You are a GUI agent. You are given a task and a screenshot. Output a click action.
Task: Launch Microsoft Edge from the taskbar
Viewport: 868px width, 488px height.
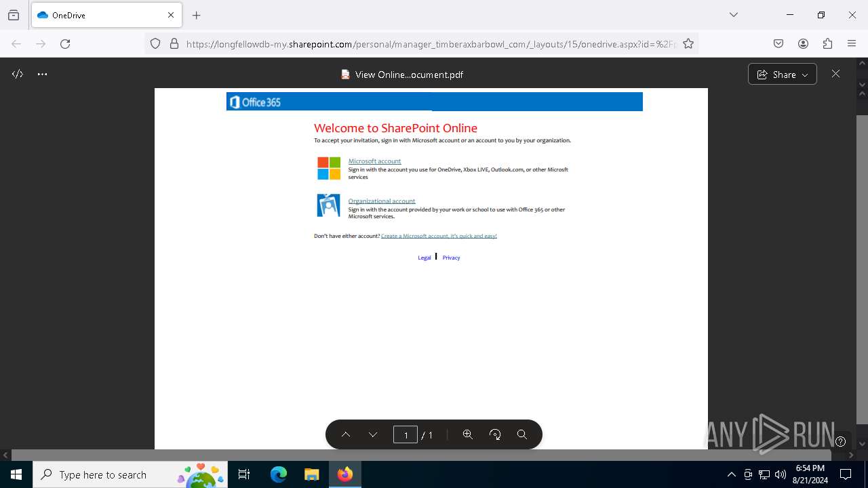[x=279, y=474]
